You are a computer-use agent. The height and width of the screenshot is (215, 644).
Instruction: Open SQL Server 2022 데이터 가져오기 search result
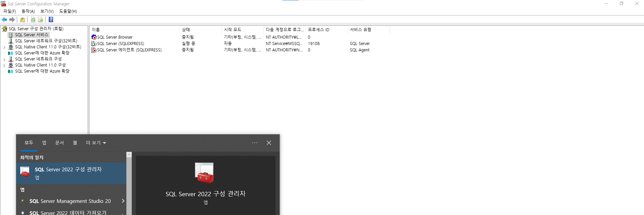pyautogui.click(x=68, y=212)
